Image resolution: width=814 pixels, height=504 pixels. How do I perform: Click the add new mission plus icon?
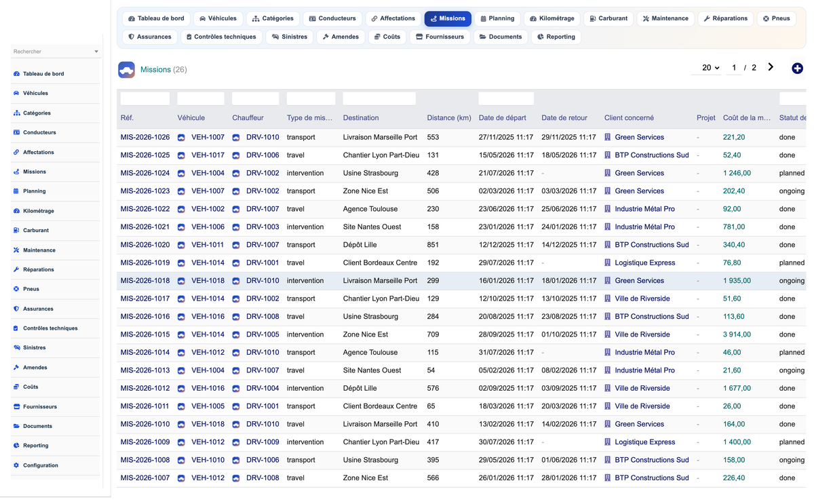tap(797, 68)
